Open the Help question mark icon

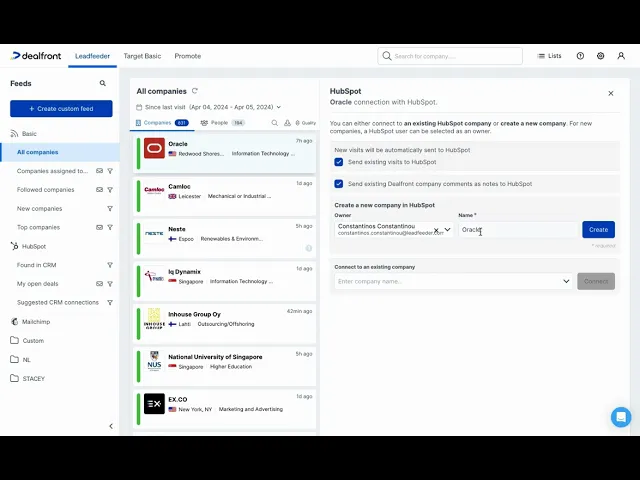(x=580, y=56)
